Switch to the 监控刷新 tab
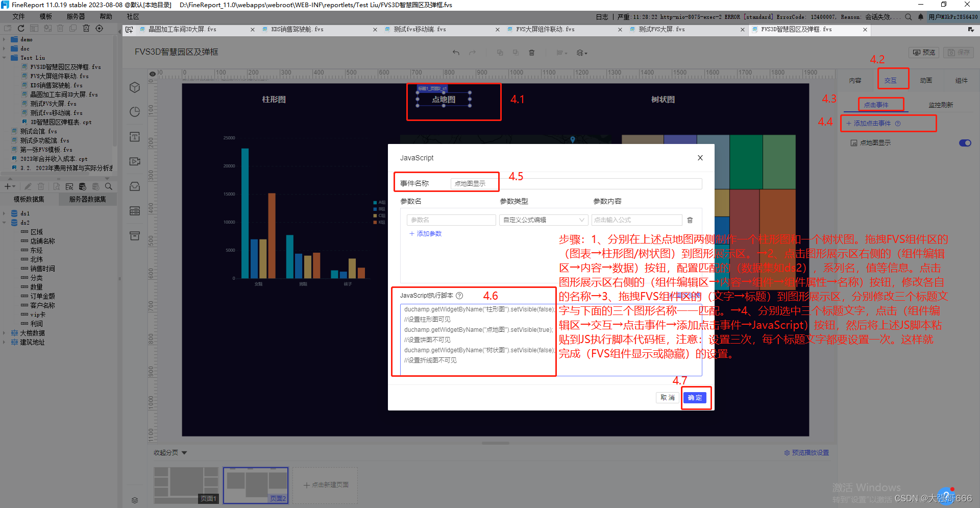The height and width of the screenshot is (508, 980). point(941,105)
